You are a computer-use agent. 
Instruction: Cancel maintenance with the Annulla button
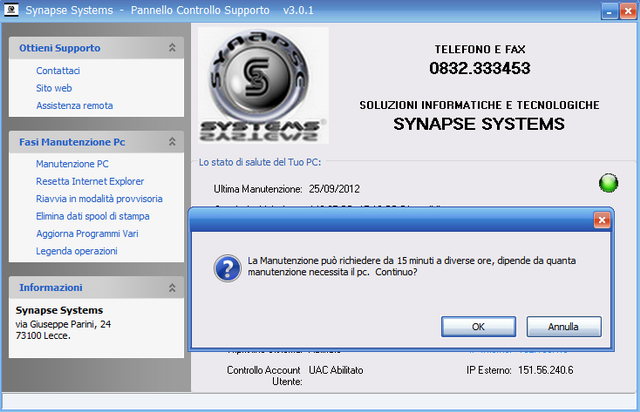click(x=564, y=327)
